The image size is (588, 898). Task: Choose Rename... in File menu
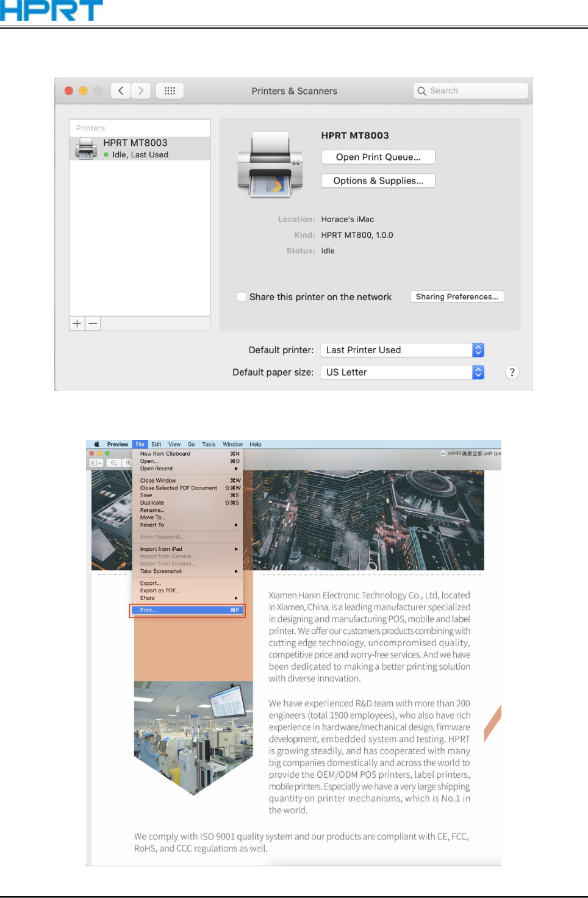coord(189,510)
